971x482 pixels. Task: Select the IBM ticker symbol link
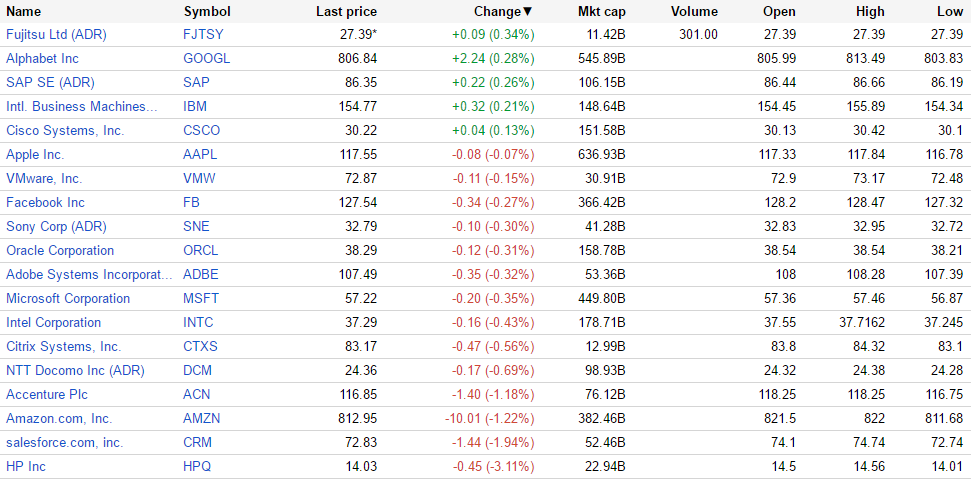click(195, 107)
